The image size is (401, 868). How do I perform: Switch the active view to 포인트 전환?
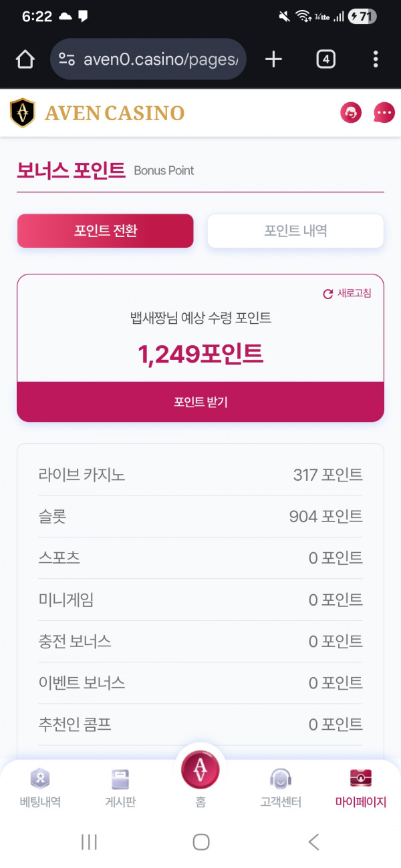pyautogui.click(x=105, y=230)
